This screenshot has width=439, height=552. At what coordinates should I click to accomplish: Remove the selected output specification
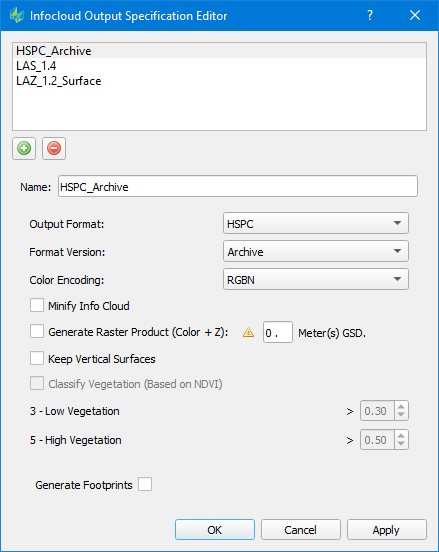pos(54,148)
